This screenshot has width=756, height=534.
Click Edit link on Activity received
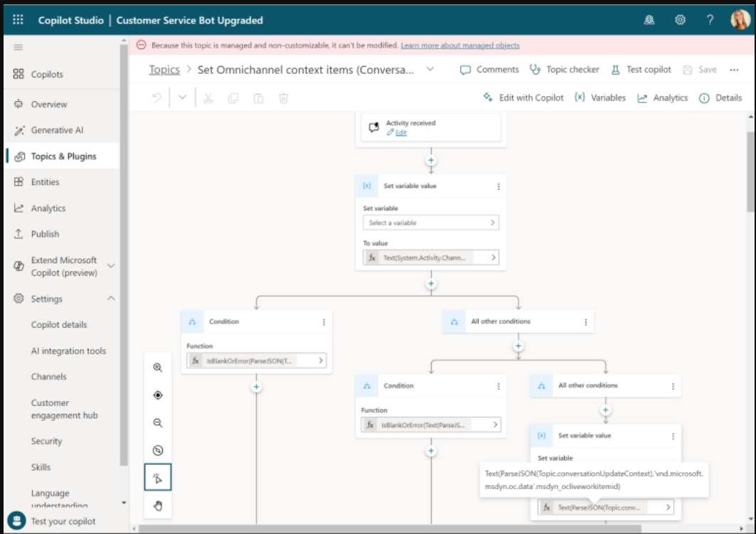400,132
